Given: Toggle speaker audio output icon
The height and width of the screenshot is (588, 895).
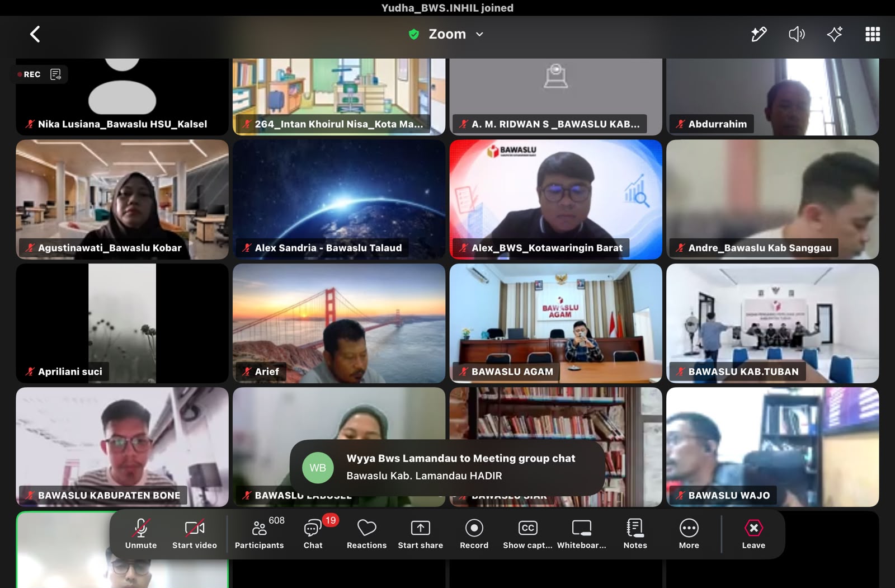Looking at the screenshot, I should click(x=797, y=34).
